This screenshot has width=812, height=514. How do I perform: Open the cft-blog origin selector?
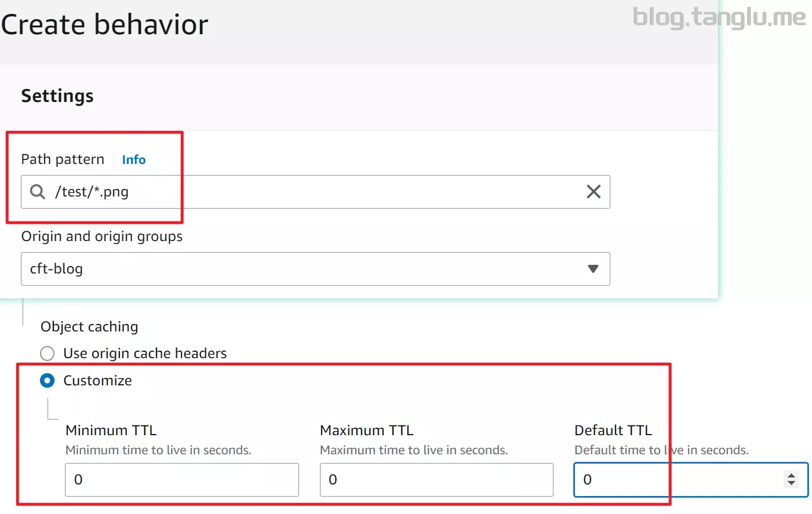(x=315, y=269)
